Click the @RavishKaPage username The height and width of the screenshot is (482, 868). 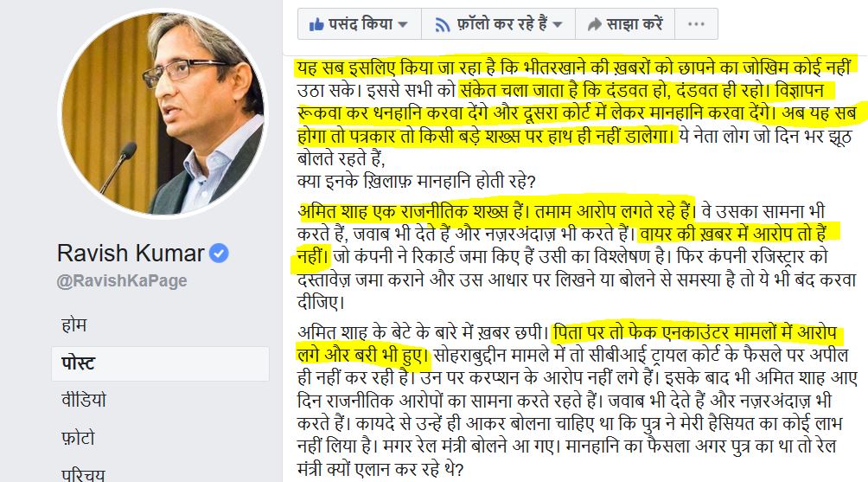[122, 281]
